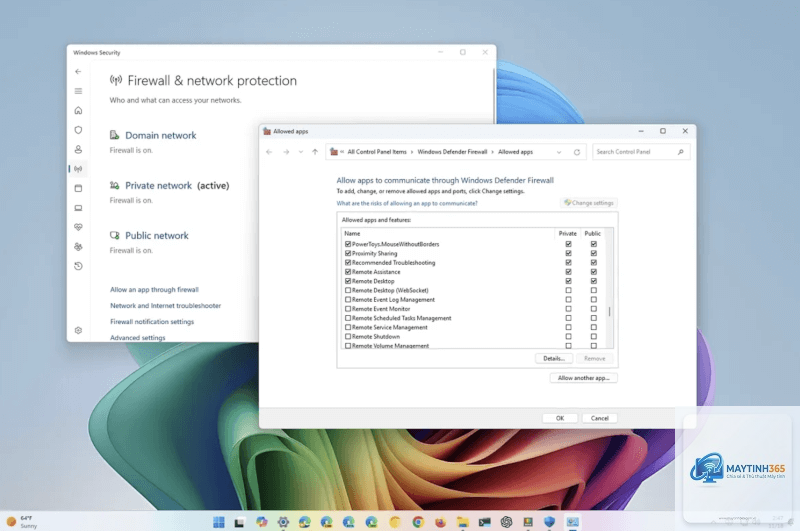Open Settings gear on the taskbar
The width and height of the screenshot is (800, 531).
click(283, 522)
